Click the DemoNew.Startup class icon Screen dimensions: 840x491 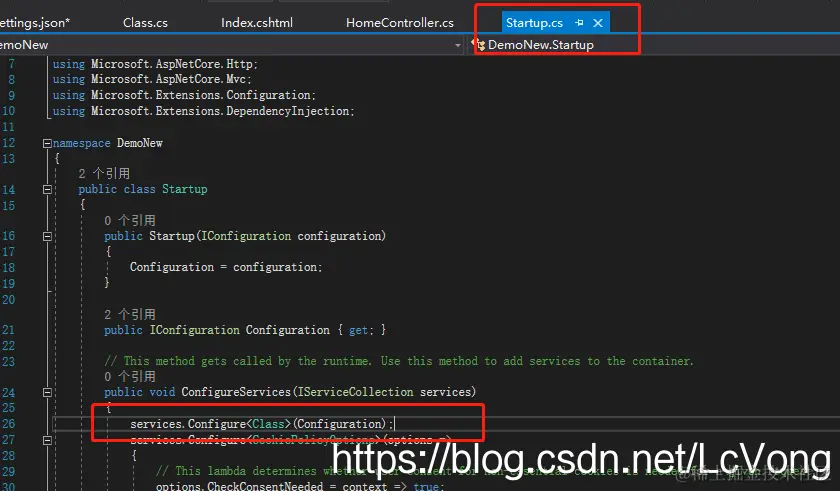(478, 44)
